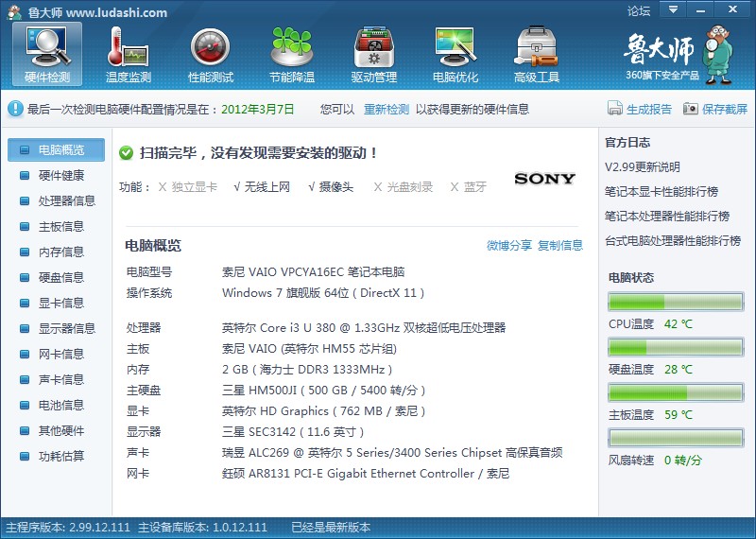Open the 高级工具 toolbox icon

pyautogui.click(x=536, y=46)
